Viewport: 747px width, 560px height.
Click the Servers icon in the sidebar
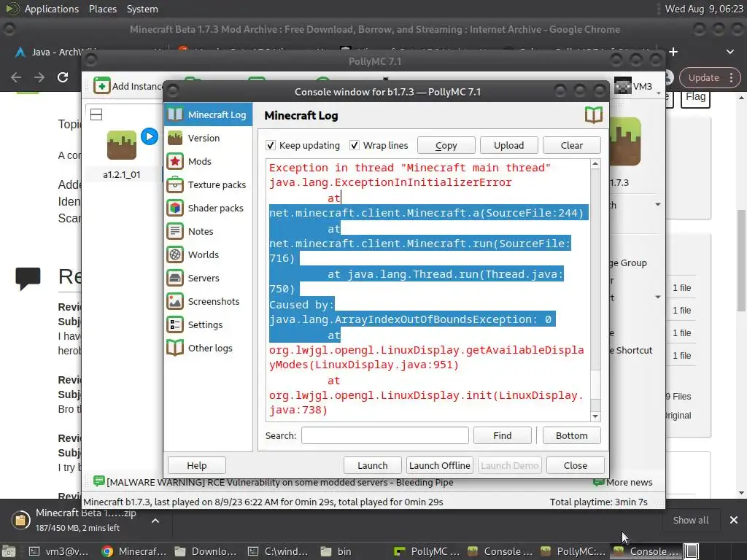(x=175, y=278)
